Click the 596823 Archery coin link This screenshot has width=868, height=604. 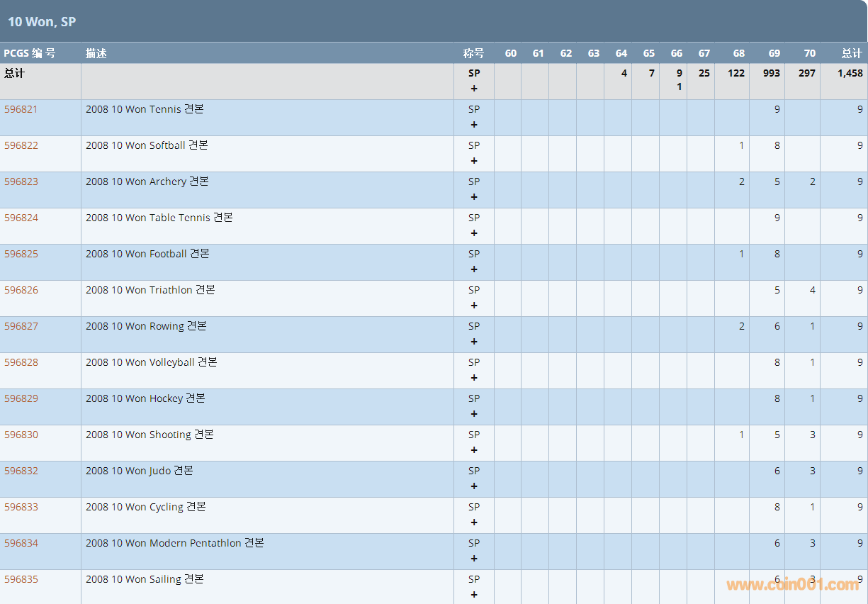coord(21,181)
